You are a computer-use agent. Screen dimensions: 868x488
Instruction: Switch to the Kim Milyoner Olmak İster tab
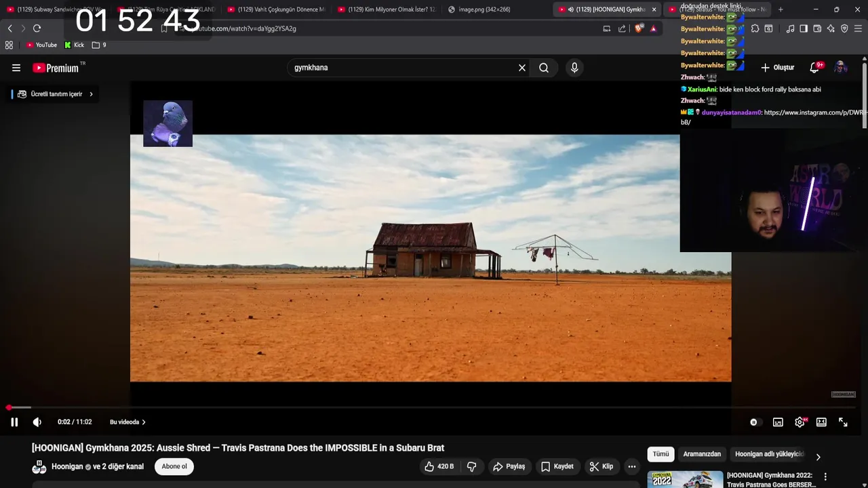pos(387,9)
